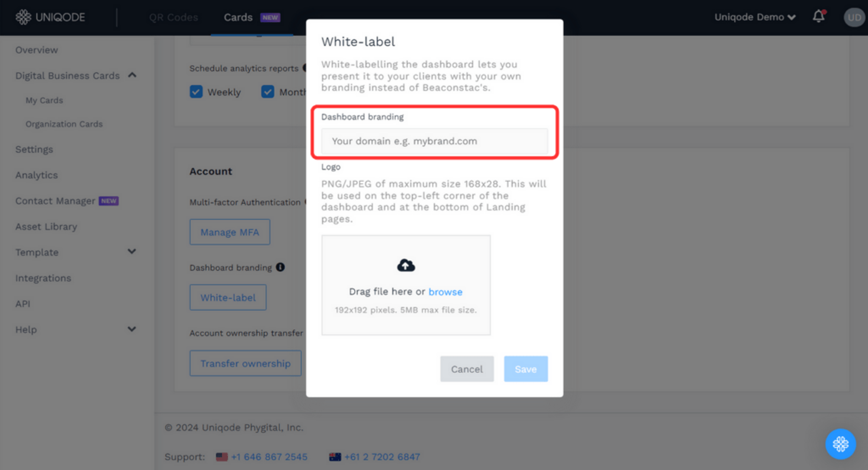Toggle the Monthly reports checkbox

(268, 92)
